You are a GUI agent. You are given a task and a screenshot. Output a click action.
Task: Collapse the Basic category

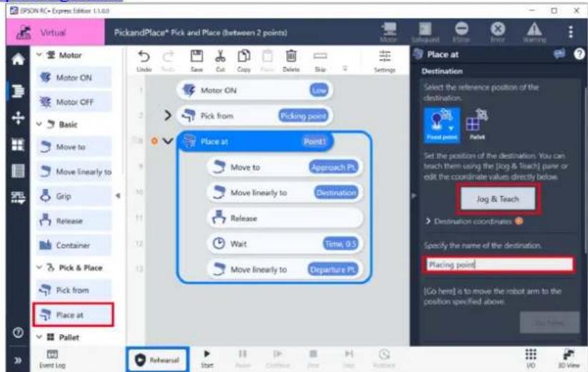39,124
